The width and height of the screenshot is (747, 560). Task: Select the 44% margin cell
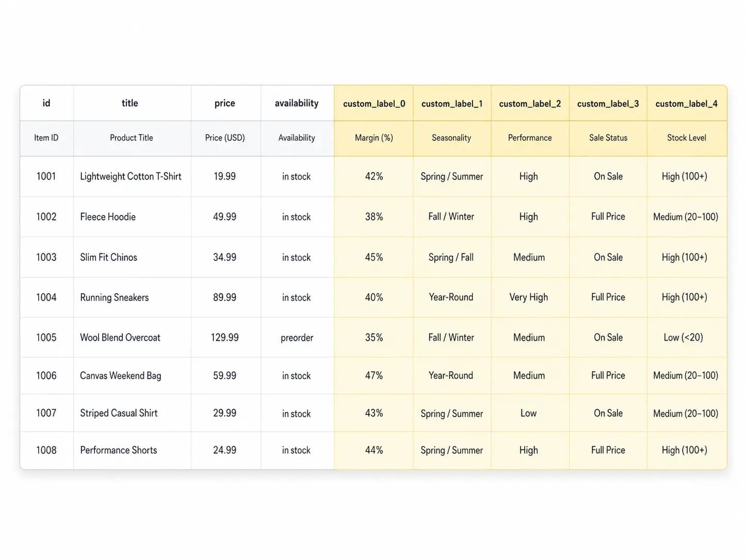[374, 450]
